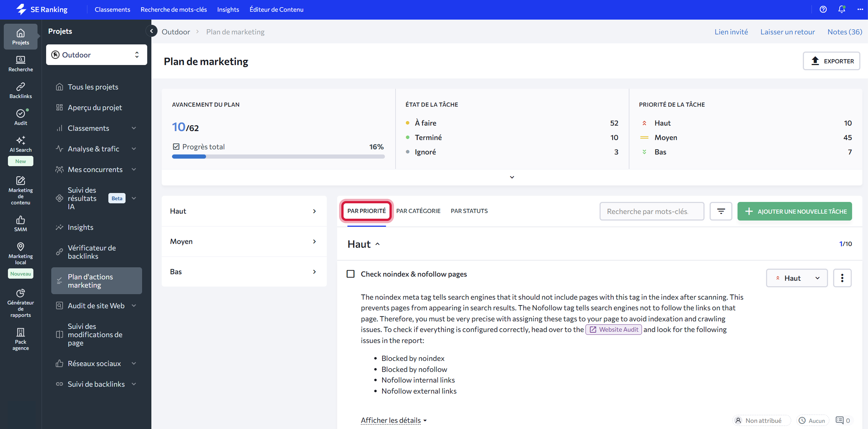Click Laisser un retour link
The height and width of the screenshot is (429, 868).
click(787, 32)
